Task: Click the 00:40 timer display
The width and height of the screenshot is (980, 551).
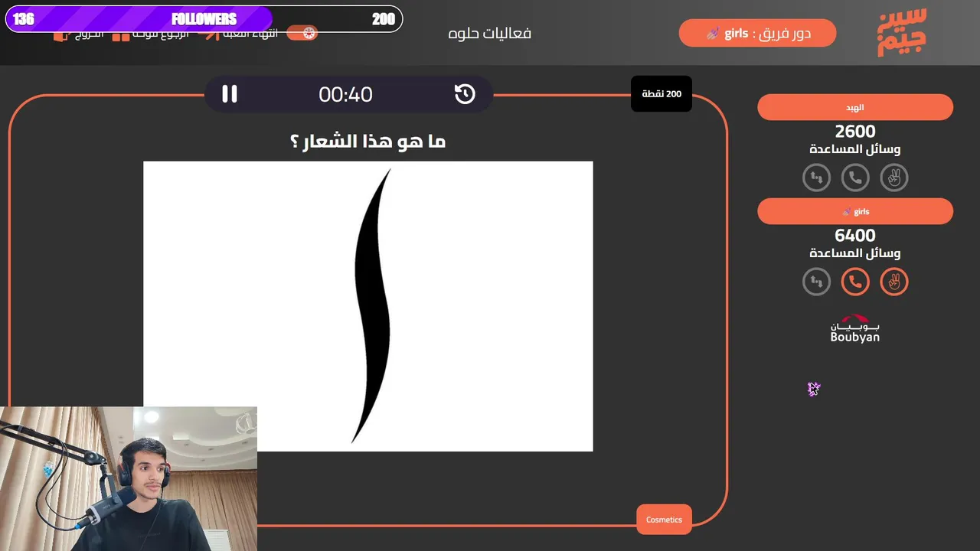Action: 345,95
